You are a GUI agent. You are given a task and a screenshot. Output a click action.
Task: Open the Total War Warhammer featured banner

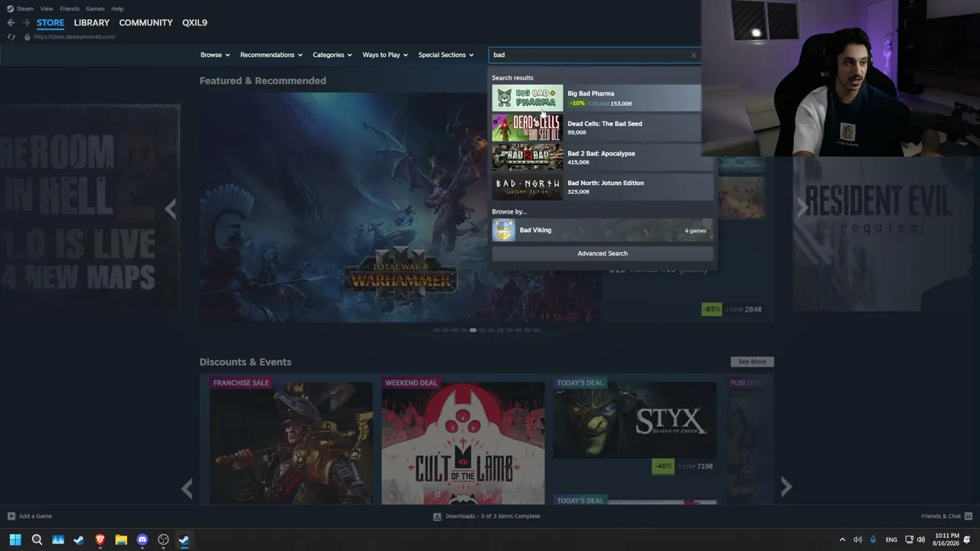400,207
